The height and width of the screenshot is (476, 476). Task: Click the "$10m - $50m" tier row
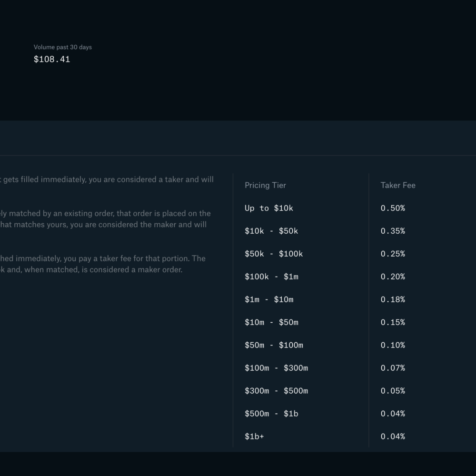[x=271, y=322]
